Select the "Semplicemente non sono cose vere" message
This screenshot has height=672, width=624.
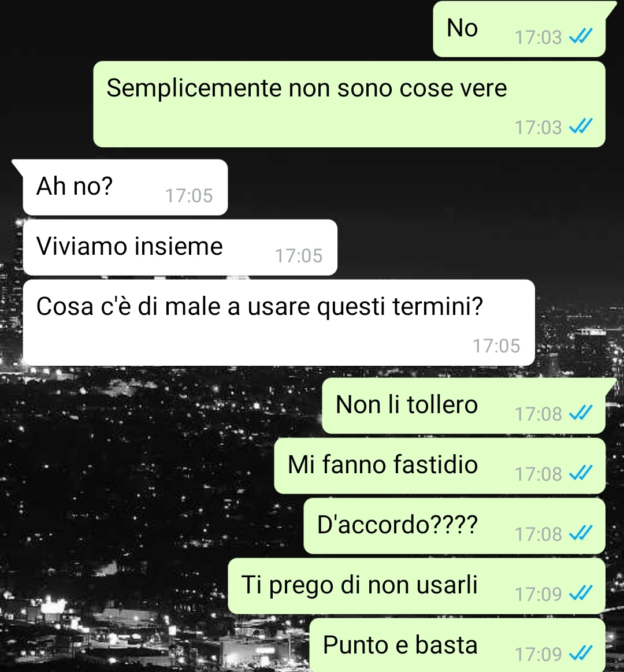click(350, 104)
